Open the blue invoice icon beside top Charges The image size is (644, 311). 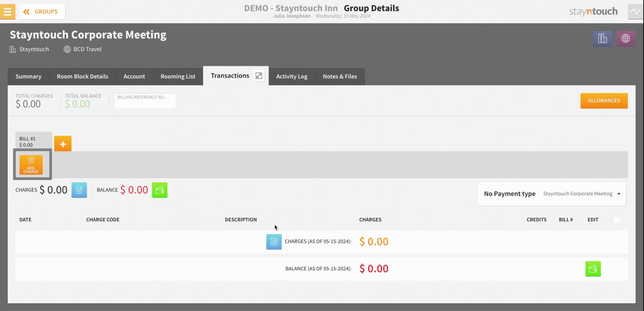tap(79, 190)
